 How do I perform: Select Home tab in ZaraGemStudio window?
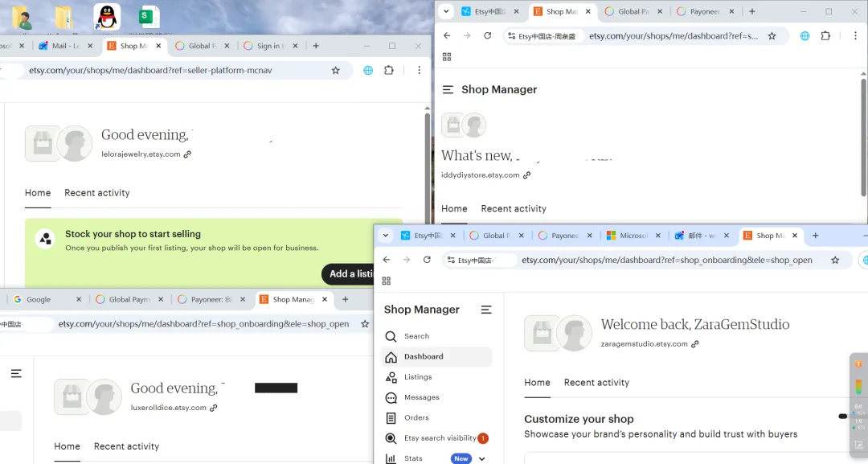click(537, 383)
